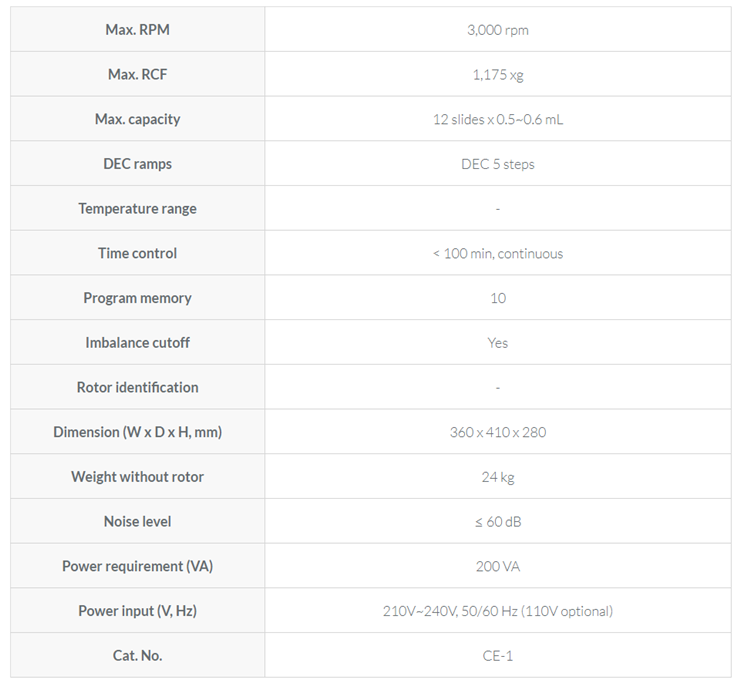Click the "Temperature range" label
The width and height of the screenshot is (740, 686).
[x=138, y=209]
